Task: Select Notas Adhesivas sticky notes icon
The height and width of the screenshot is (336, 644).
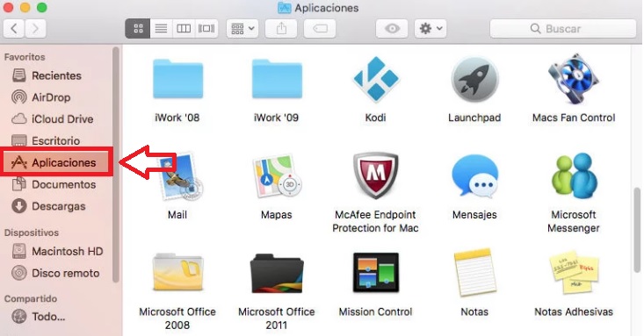Action: pyautogui.click(x=574, y=273)
